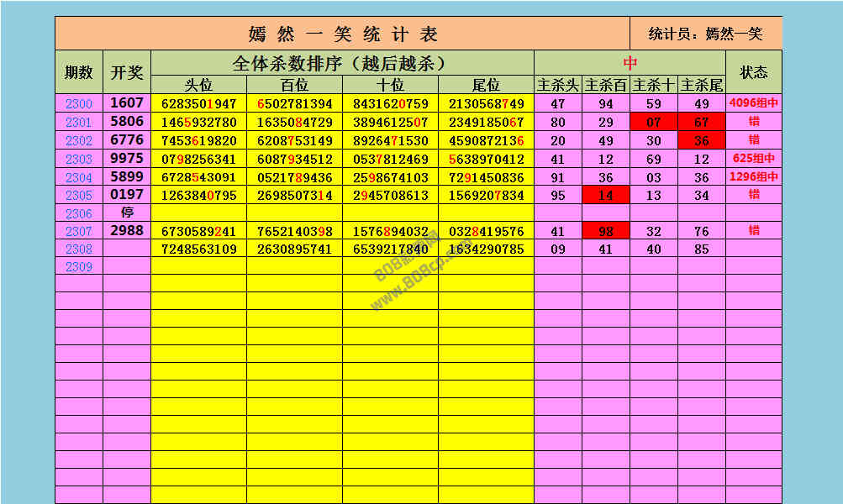Select the 期数 column header

[79, 72]
